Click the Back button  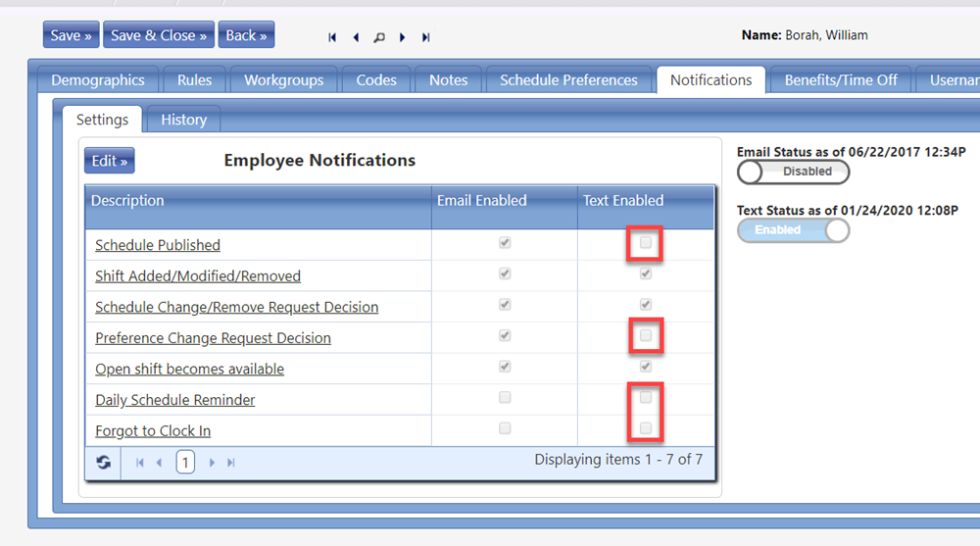(x=246, y=35)
